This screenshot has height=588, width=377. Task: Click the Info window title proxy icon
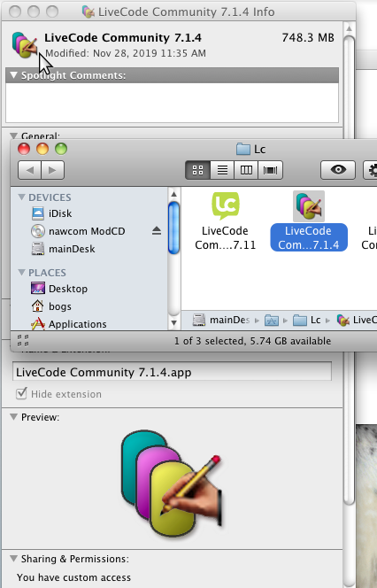click(x=88, y=12)
